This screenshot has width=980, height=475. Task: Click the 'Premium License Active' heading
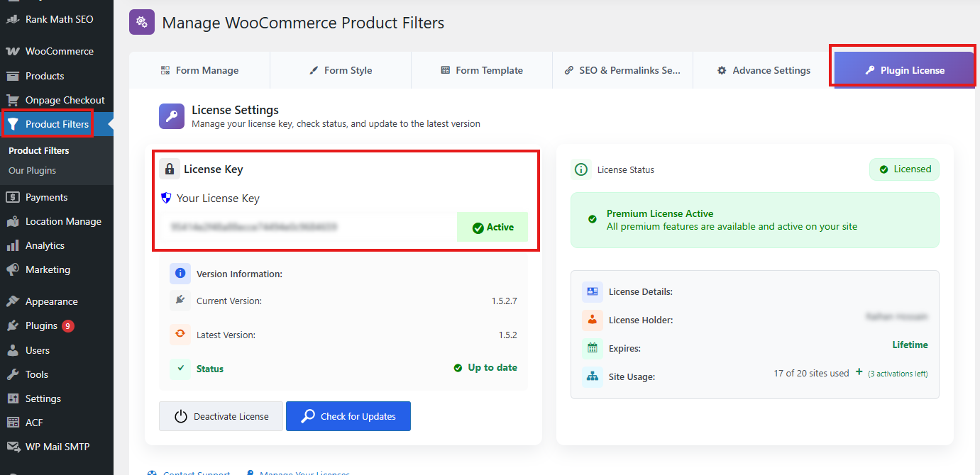(x=660, y=213)
